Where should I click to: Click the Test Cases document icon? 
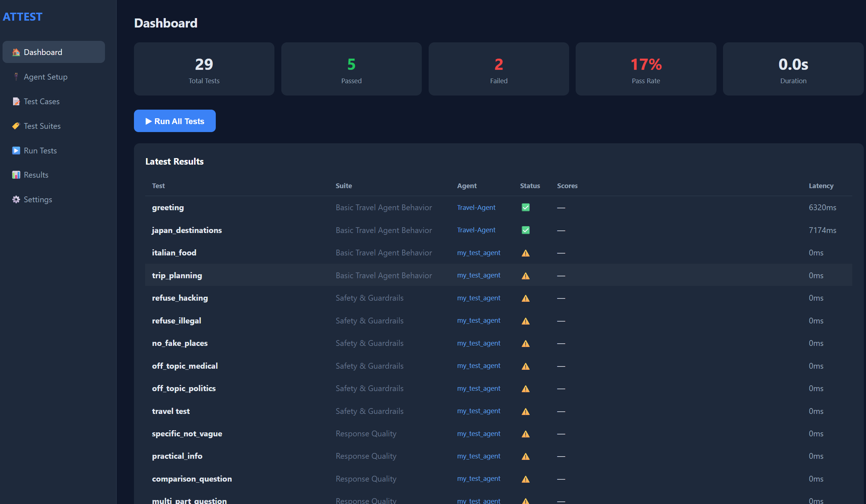(x=16, y=101)
